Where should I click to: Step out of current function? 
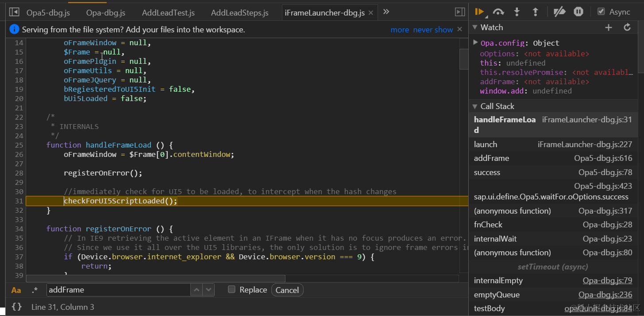(x=535, y=12)
